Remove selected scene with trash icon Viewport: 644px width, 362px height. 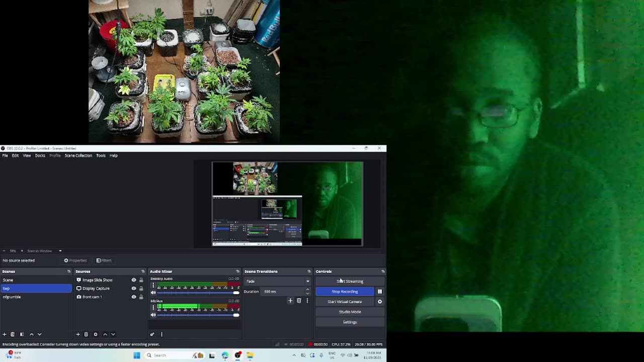coord(13,334)
